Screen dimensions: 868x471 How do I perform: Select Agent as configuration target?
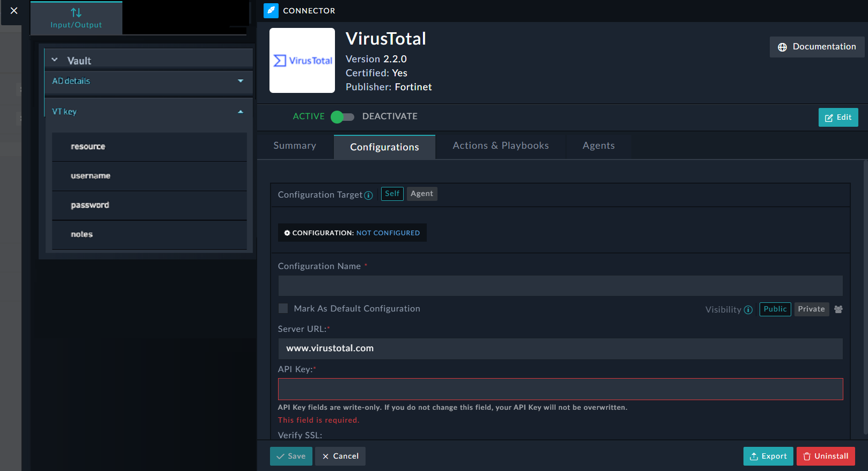click(x=422, y=194)
